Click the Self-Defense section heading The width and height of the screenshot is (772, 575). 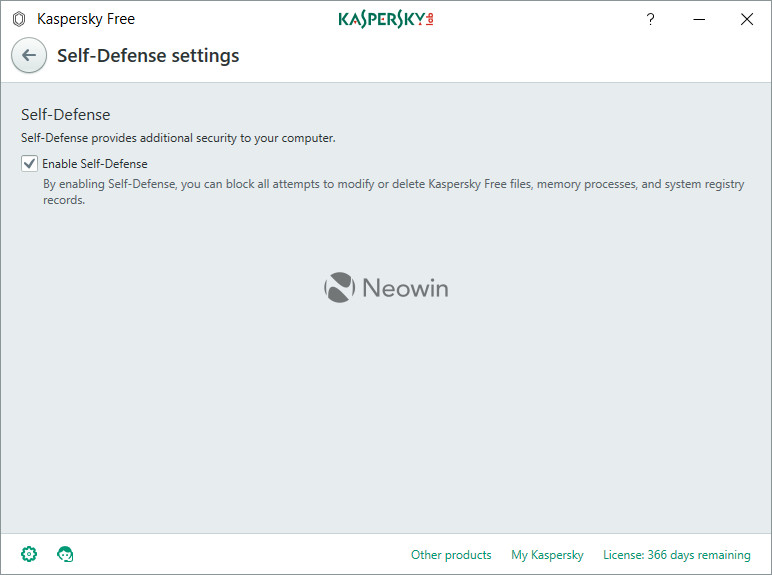pyautogui.click(x=65, y=115)
